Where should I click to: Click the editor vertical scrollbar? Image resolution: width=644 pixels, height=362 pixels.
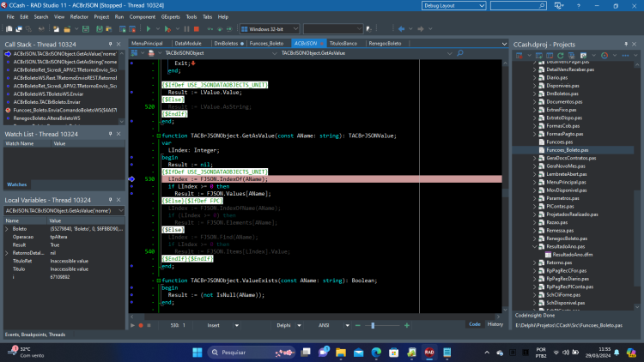505,187
